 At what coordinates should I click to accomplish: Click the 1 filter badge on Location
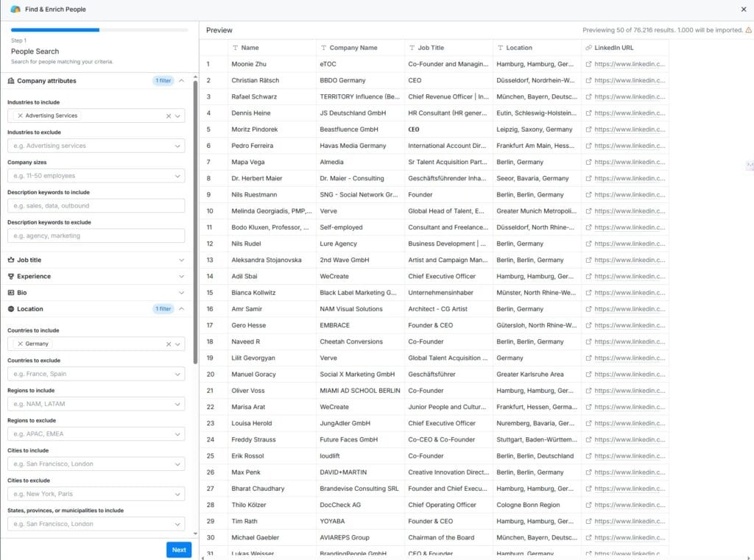[x=163, y=309]
